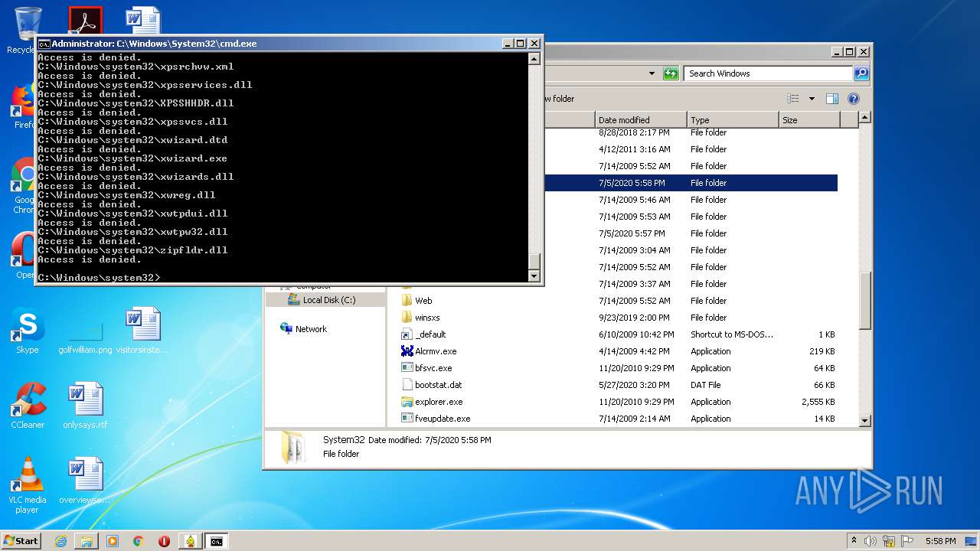Click the Explorer scrollbar up arrow
This screenshot has width=980, height=551.
coord(865,118)
